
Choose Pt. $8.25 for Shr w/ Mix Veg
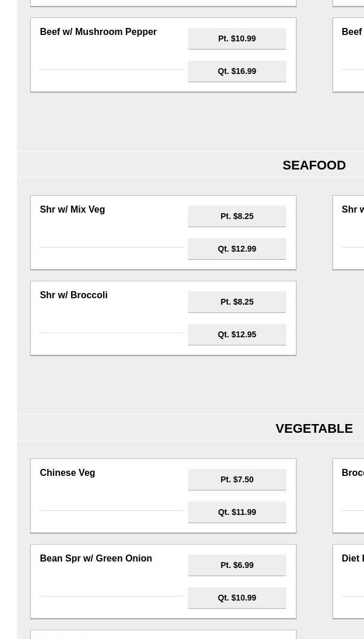236,216
